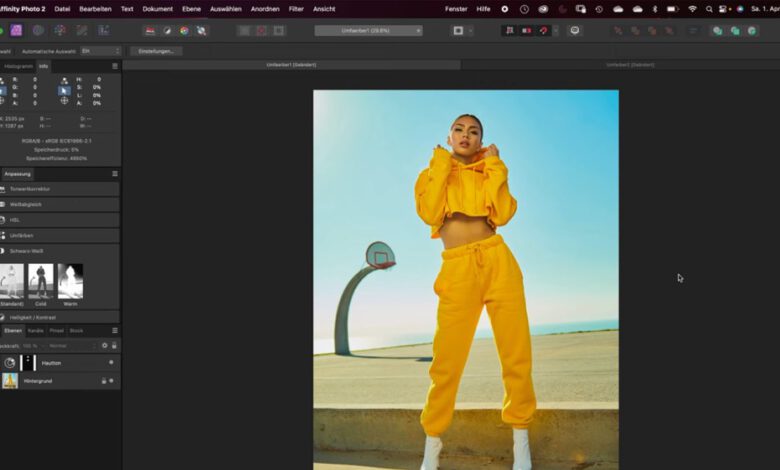Open layer settings gear in Ebenen panel
Viewport: 780px width, 470px height.
tap(104, 345)
